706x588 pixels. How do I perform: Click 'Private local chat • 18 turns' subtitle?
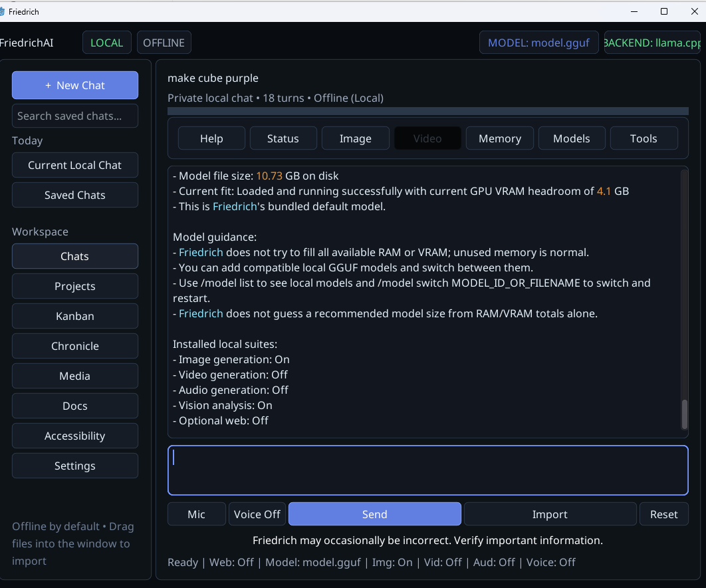pyautogui.click(x=236, y=98)
